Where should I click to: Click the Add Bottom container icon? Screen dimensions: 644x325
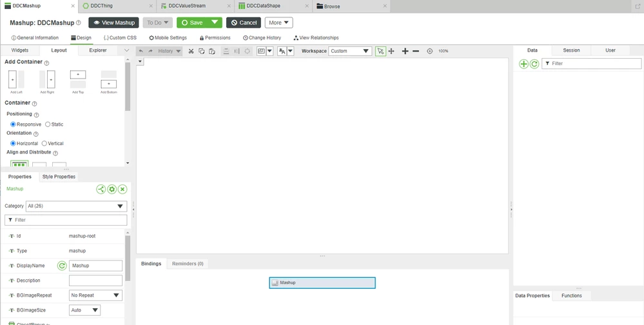[x=109, y=79]
